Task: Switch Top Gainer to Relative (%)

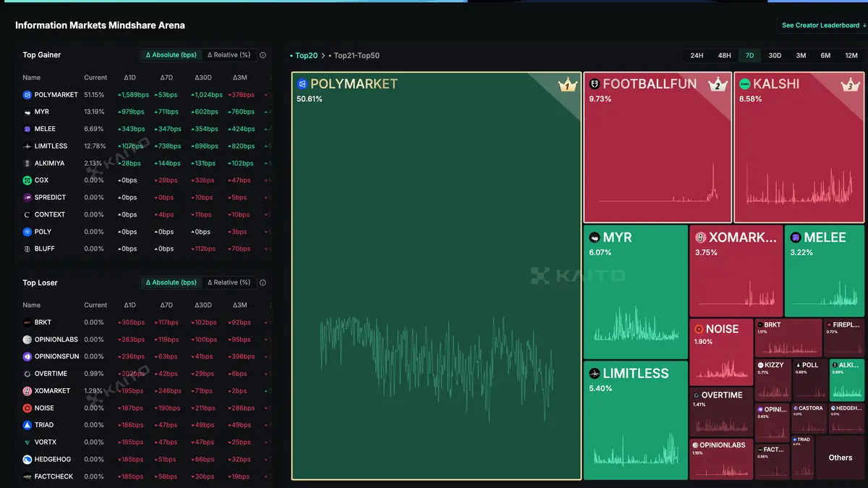Action: point(229,55)
